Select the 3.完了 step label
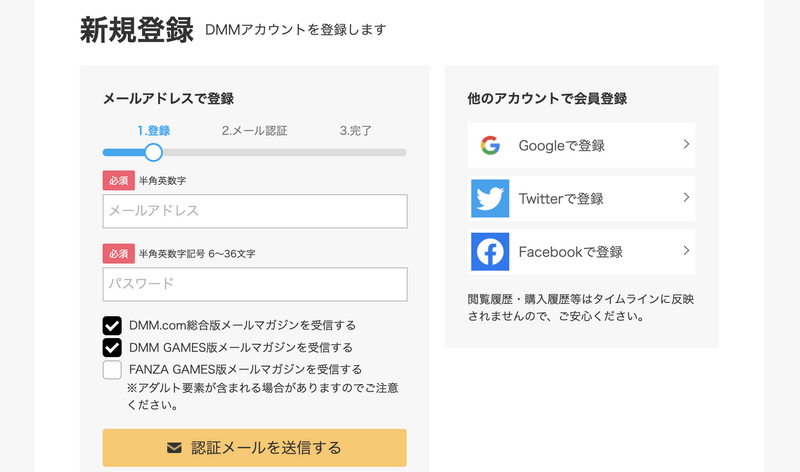 tap(355, 130)
